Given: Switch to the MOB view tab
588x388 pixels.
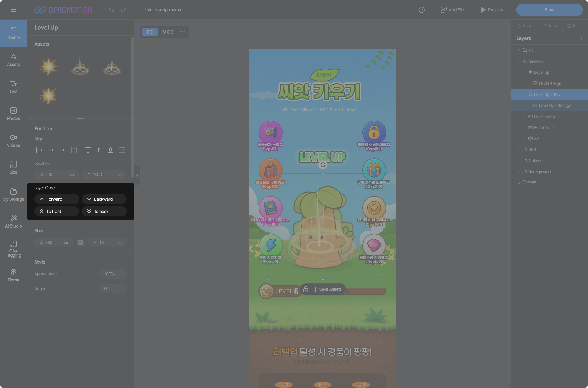Looking at the screenshot, I should 168,32.
